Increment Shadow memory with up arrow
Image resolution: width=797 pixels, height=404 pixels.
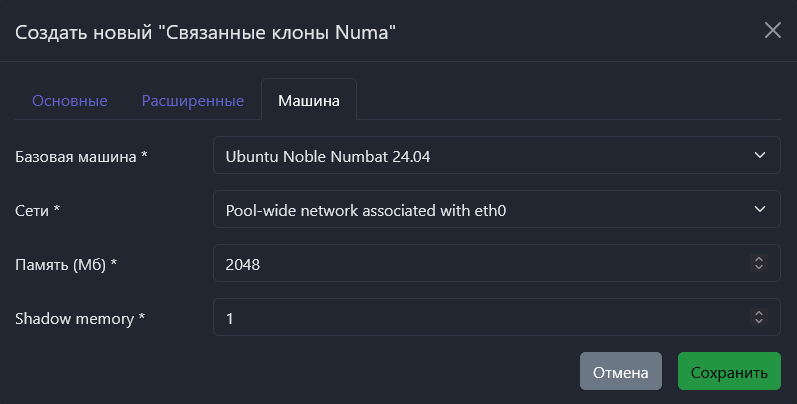(x=759, y=313)
